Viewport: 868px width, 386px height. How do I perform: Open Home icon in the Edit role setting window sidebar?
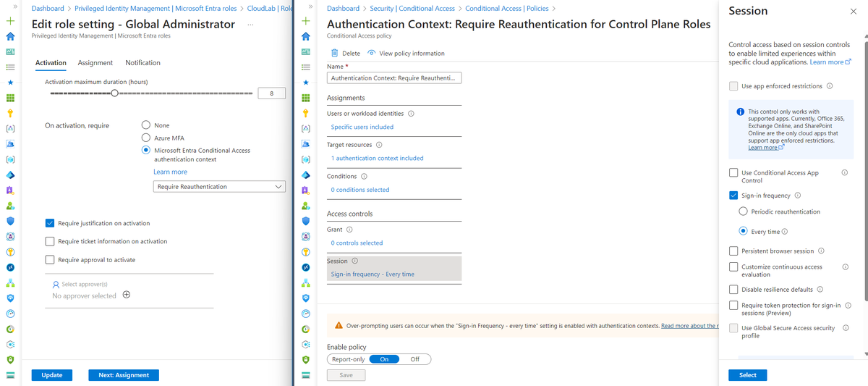pyautogui.click(x=10, y=36)
